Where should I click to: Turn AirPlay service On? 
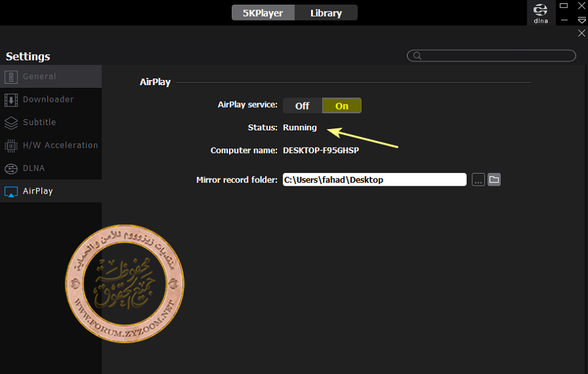click(342, 106)
